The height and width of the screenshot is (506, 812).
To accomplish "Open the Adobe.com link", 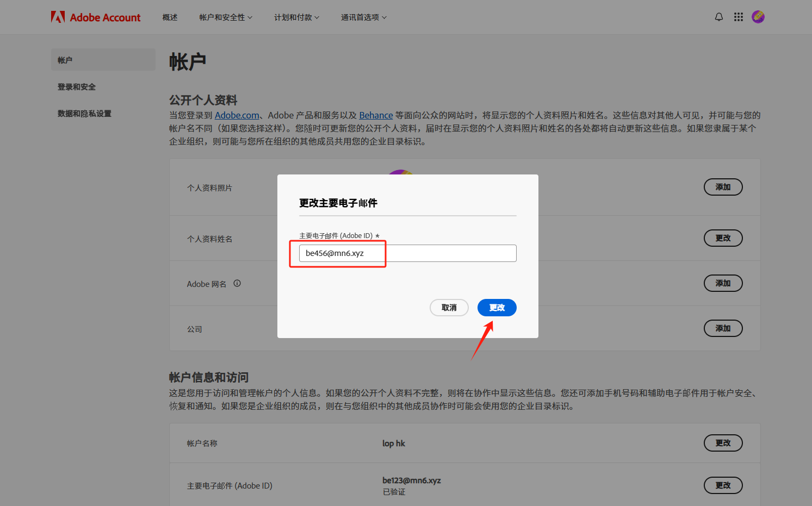I will click(x=237, y=115).
